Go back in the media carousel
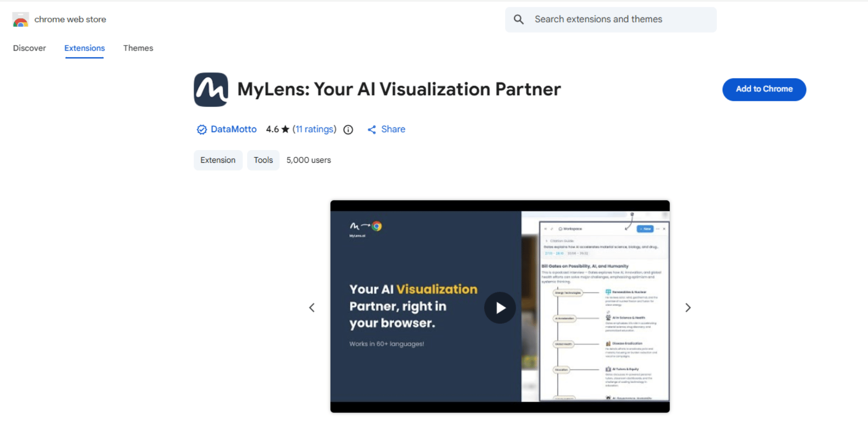Image resolution: width=868 pixels, height=430 pixels. (312, 307)
